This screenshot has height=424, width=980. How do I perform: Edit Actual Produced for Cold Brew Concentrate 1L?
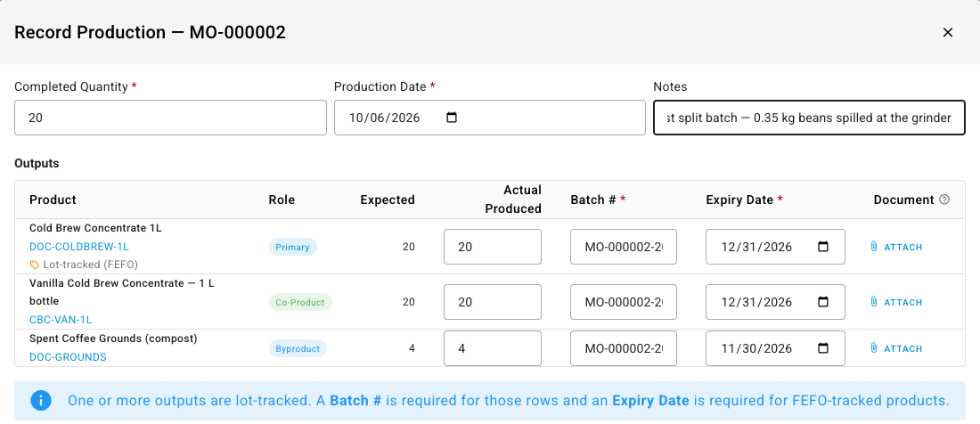coord(493,247)
